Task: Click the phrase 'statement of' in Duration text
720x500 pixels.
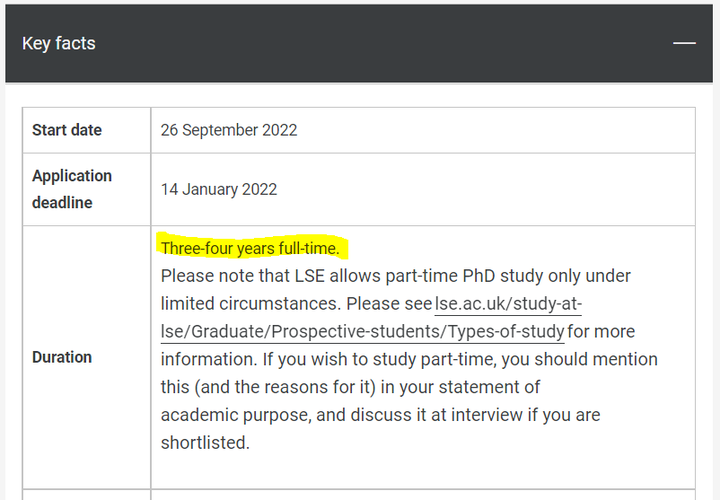Action: coord(489,388)
